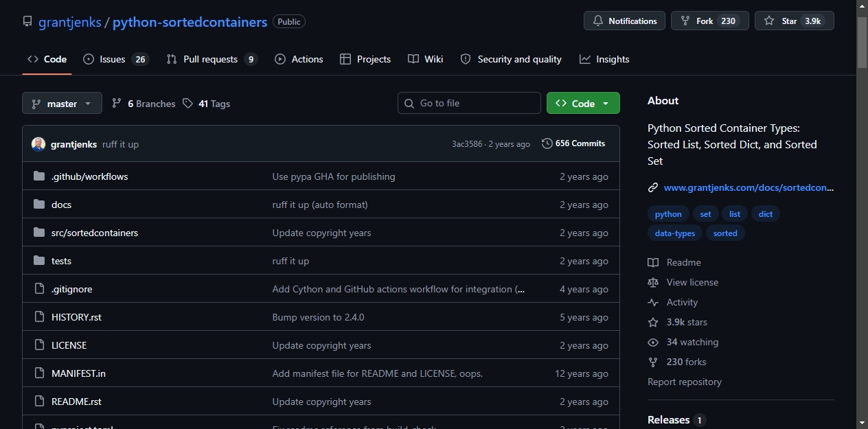
Task: Click the list topic tag
Action: point(735,214)
